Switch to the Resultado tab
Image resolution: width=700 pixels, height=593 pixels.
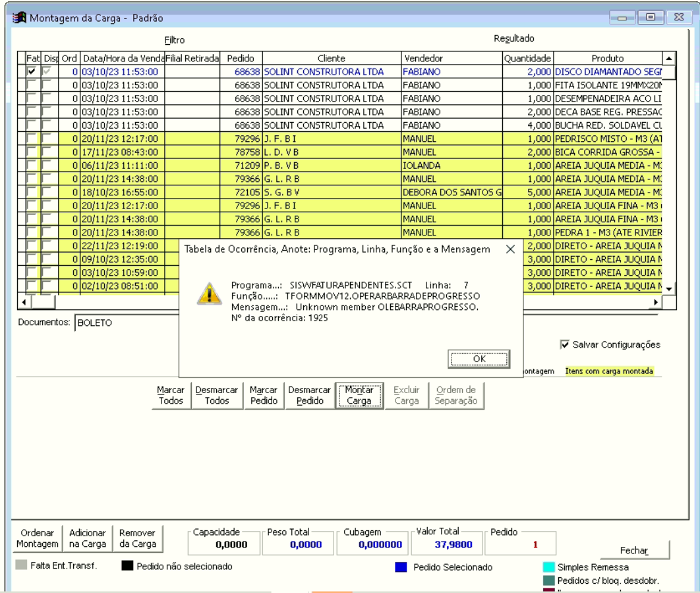pos(513,39)
